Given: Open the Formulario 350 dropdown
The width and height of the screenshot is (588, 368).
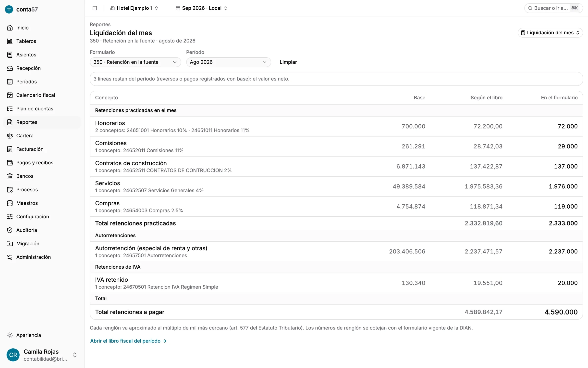Looking at the screenshot, I should pos(135,62).
